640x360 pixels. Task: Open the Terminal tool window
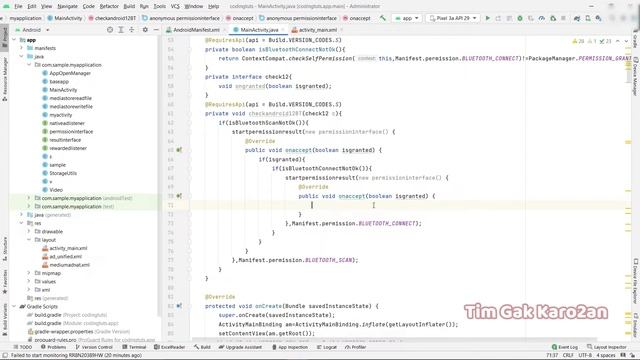coord(134,347)
